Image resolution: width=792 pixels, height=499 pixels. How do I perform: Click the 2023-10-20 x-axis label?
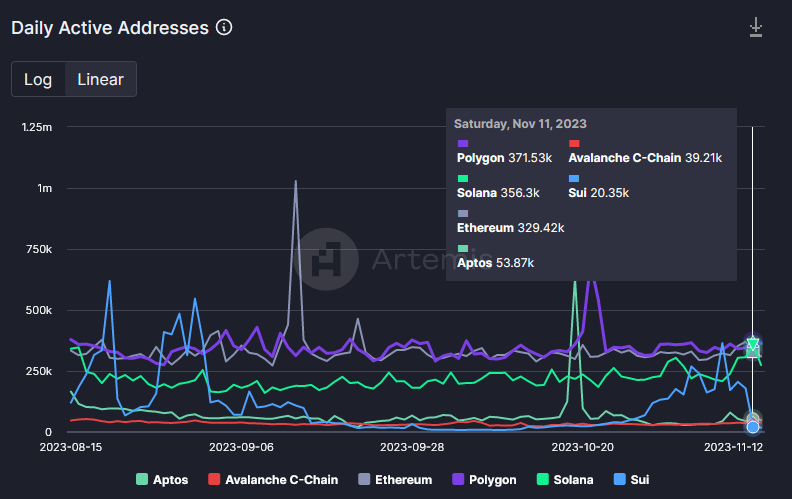(582, 447)
